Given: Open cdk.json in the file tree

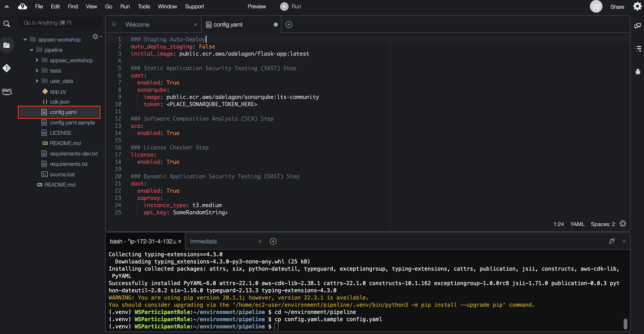Looking at the screenshot, I should point(59,102).
